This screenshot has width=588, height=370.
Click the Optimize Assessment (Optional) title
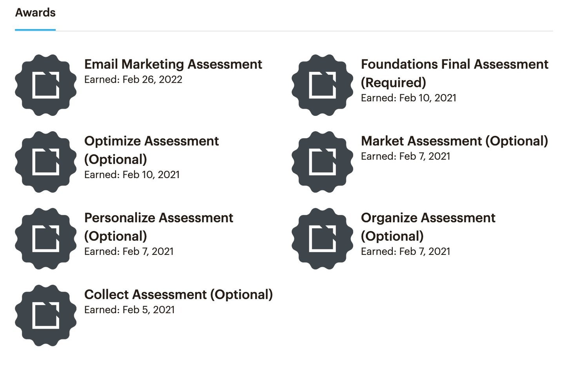(x=151, y=150)
